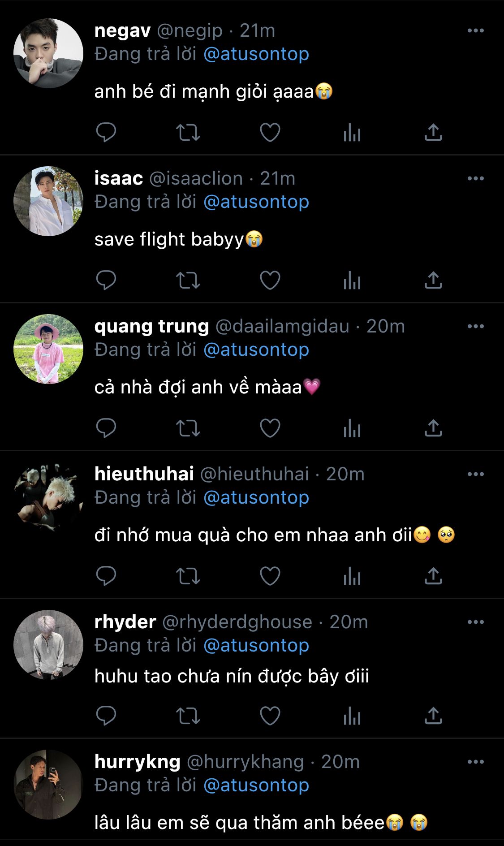Like quang trung's tweet

[270, 428]
